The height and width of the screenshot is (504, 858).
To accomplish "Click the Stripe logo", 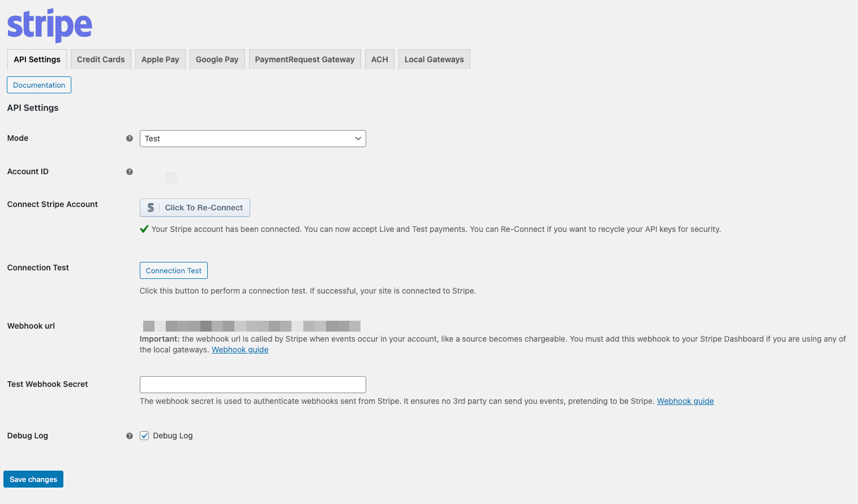I will (50, 25).
